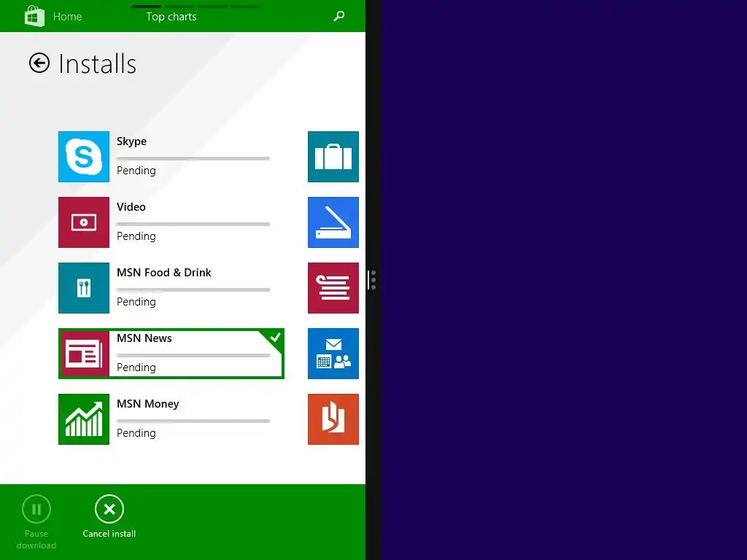
Task: Select the Video app icon
Action: (x=84, y=222)
